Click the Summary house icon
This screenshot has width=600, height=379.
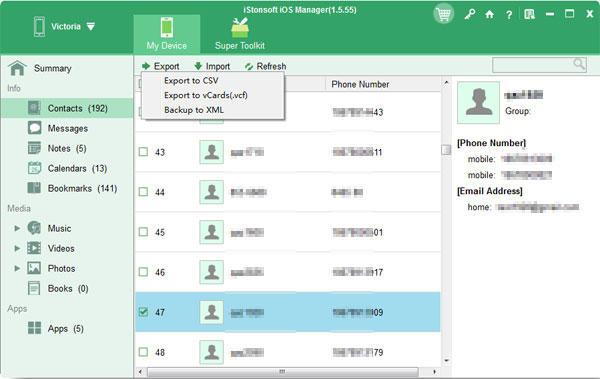coord(17,68)
